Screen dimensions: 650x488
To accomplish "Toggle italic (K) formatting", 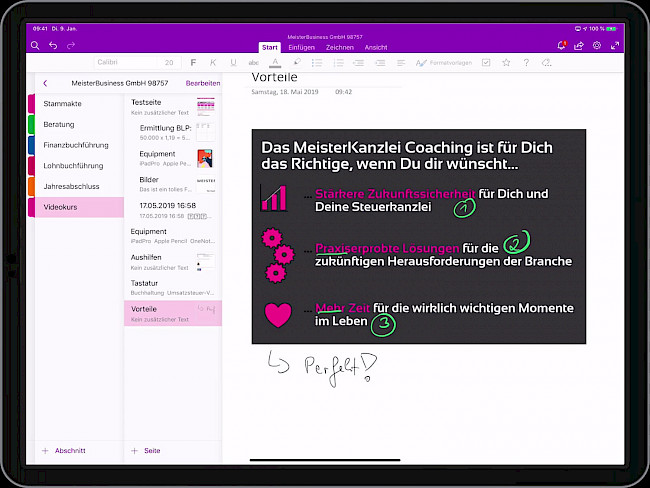I will tap(213, 63).
